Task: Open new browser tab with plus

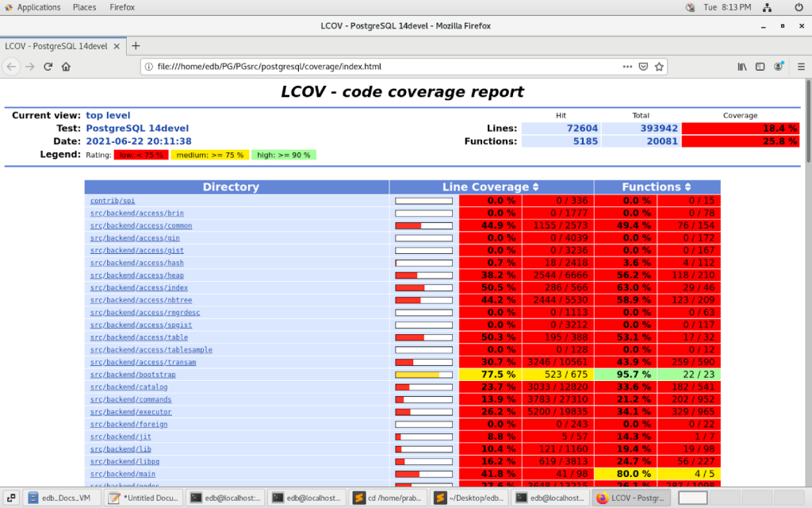Action: 136,46
